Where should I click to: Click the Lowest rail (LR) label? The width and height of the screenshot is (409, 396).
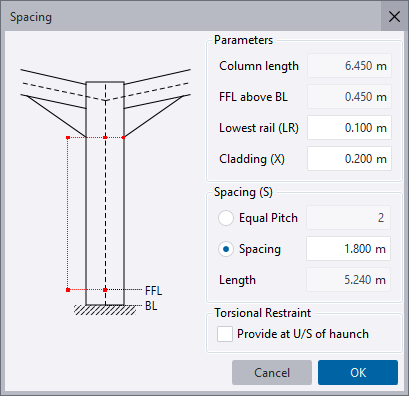259,128
